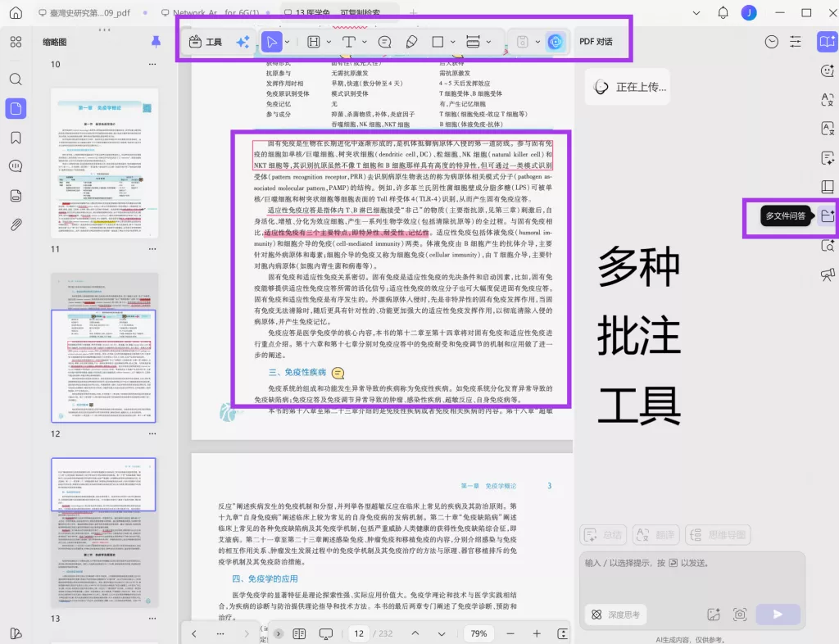This screenshot has width=839, height=644.
Task: Open the notifications bell
Action: [x=723, y=13]
